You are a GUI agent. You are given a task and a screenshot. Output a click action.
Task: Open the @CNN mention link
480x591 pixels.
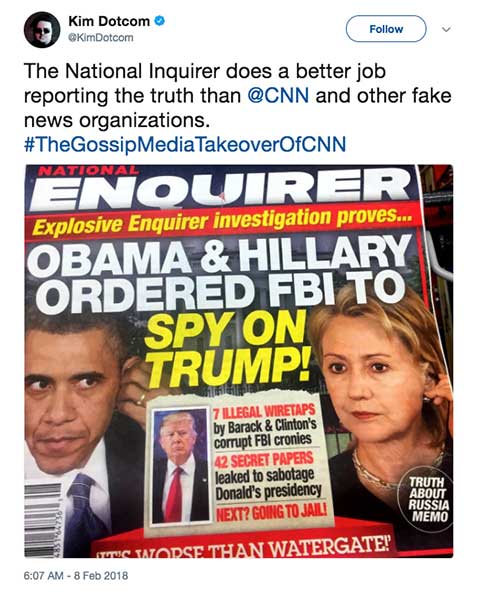tap(278, 96)
